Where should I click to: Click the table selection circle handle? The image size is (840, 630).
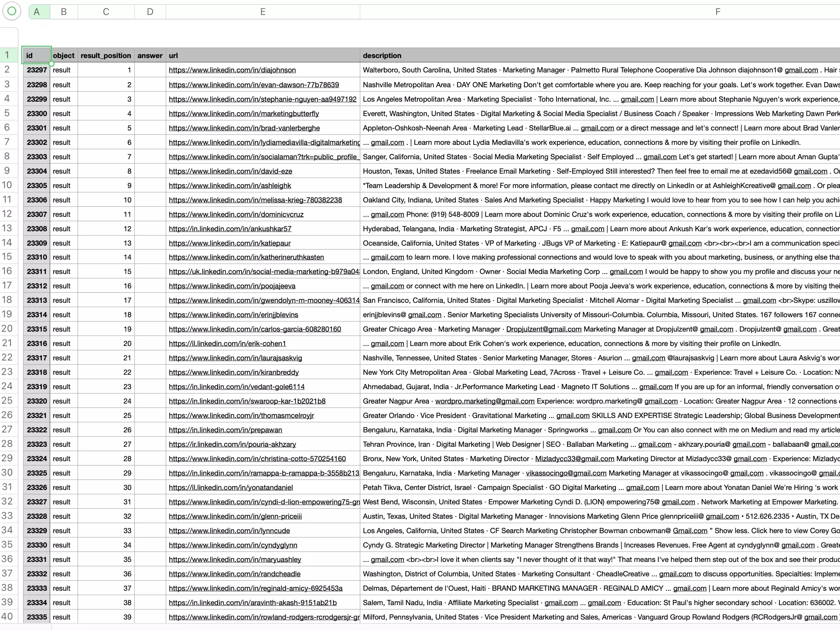[12, 11]
